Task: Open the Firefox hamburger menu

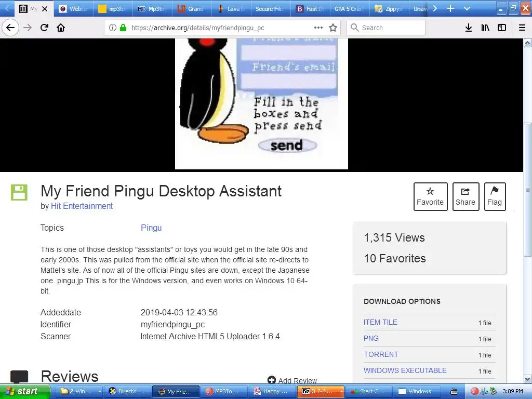Action: (x=522, y=28)
